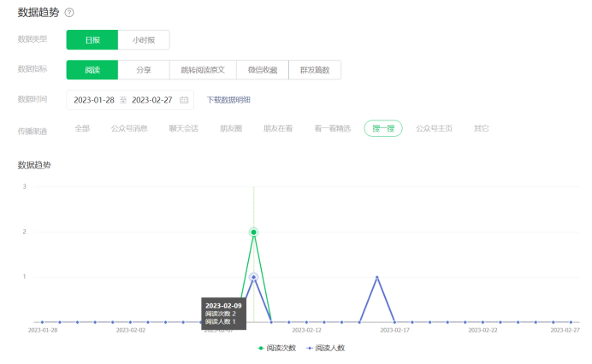This screenshot has height=364, width=592.
Task: Toggle 阅读次数 legend series
Action: [x=276, y=348]
